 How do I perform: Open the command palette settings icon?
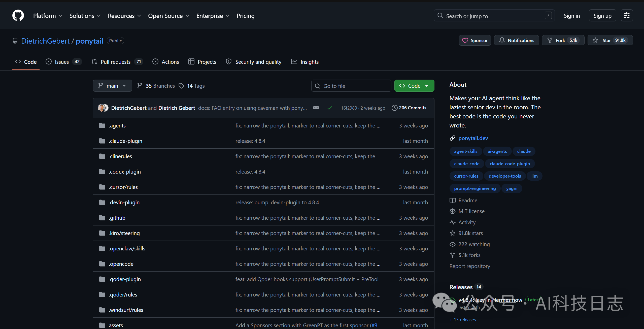click(627, 16)
